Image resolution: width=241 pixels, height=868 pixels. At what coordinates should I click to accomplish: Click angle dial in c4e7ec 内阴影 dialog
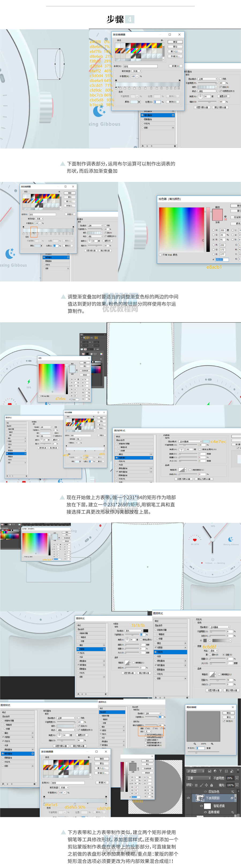click(182, 449)
